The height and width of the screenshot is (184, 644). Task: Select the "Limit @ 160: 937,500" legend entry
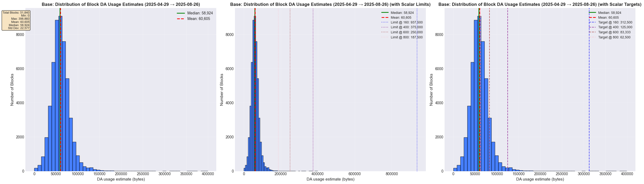click(406, 23)
